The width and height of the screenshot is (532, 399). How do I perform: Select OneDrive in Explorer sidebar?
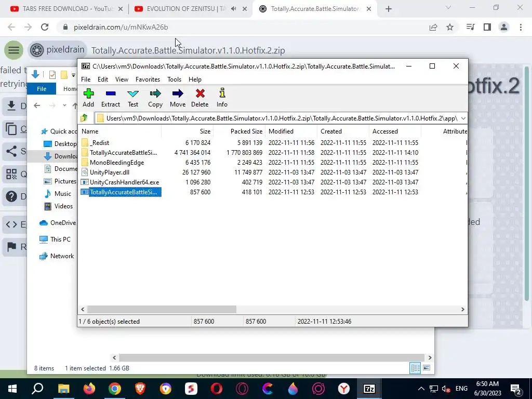[x=58, y=223]
